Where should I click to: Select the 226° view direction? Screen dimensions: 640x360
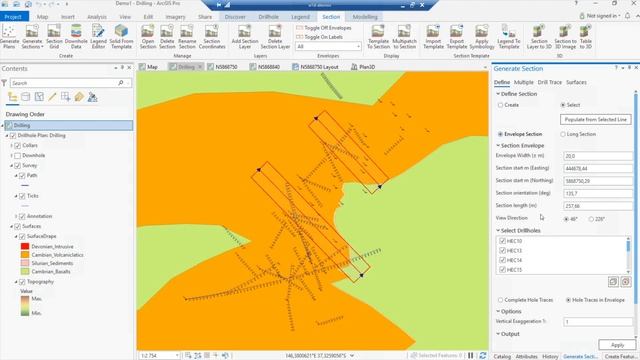[591, 219]
